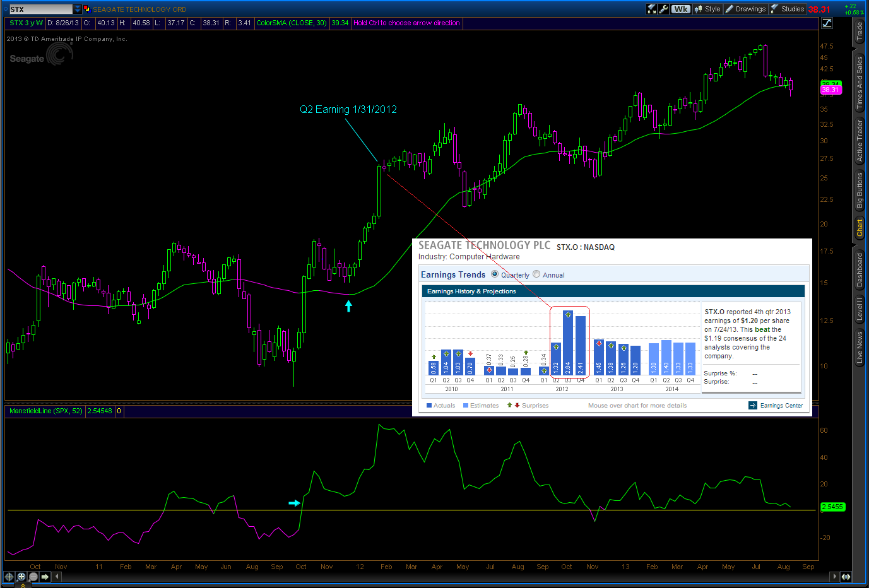Toggle the log scale curve icon

coord(827,23)
